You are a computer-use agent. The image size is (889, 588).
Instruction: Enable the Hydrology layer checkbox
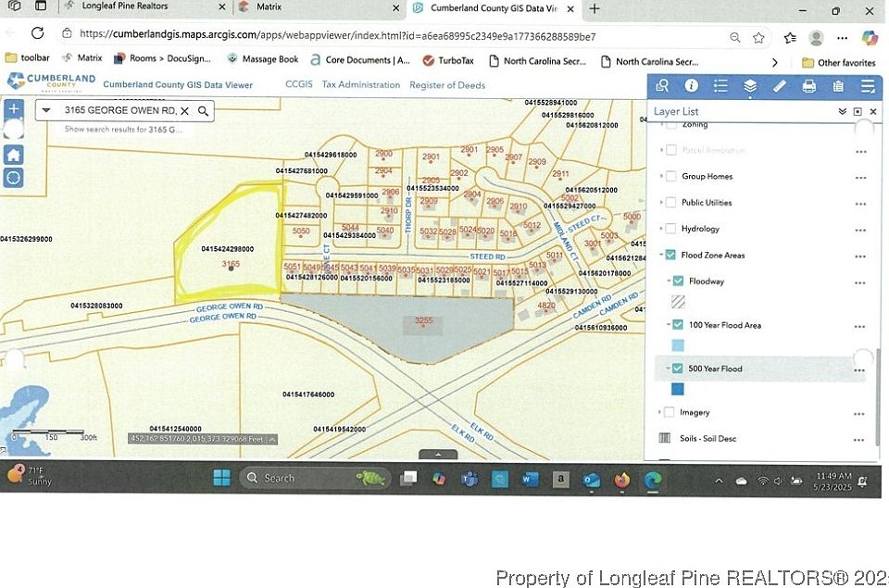(x=670, y=229)
